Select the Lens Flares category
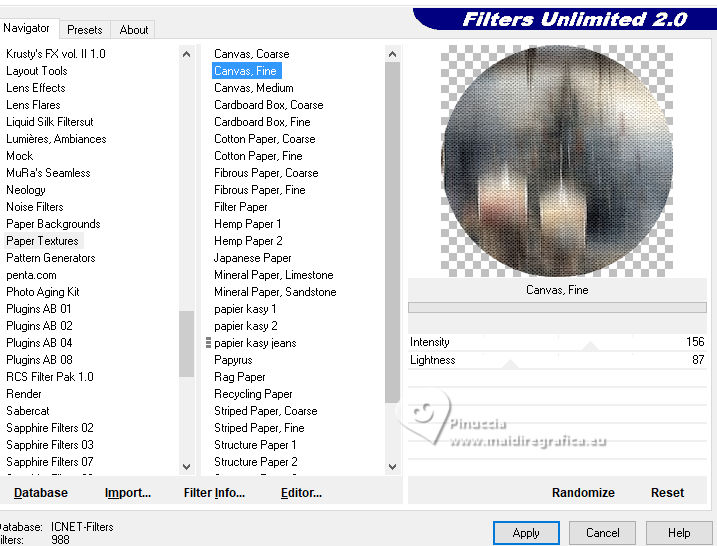The width and height of the screenshot is (717, 546). 33,105
